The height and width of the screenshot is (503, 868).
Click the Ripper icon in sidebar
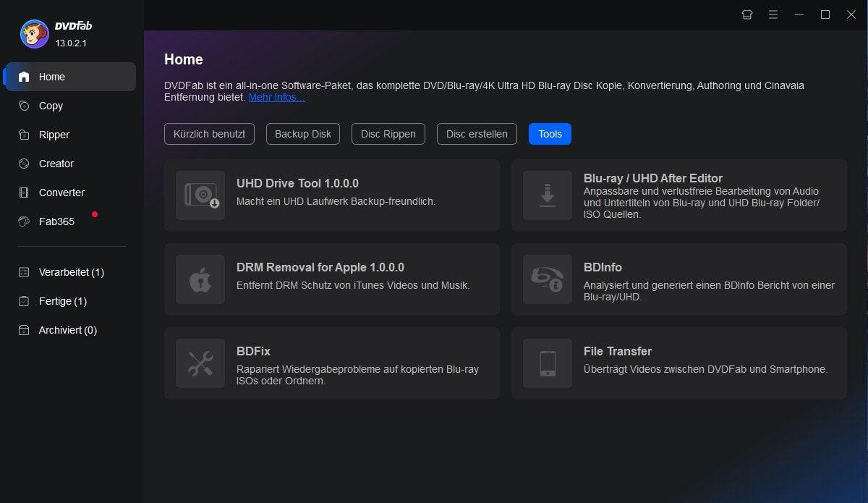[24, 135]
